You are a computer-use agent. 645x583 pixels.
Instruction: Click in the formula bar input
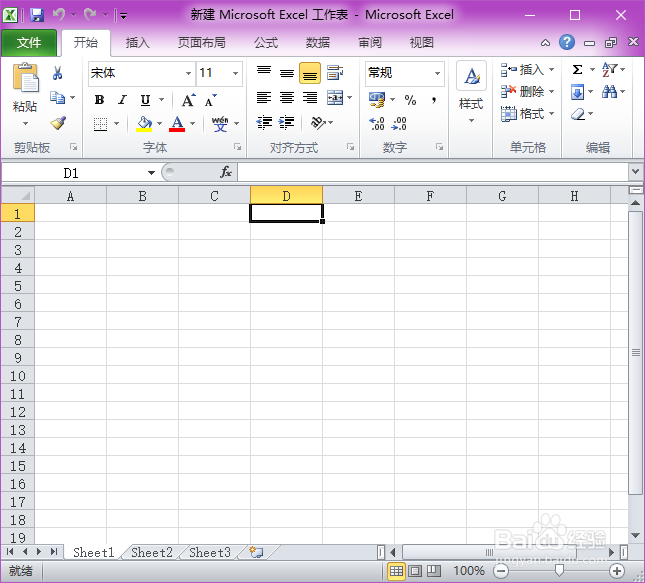433,172
